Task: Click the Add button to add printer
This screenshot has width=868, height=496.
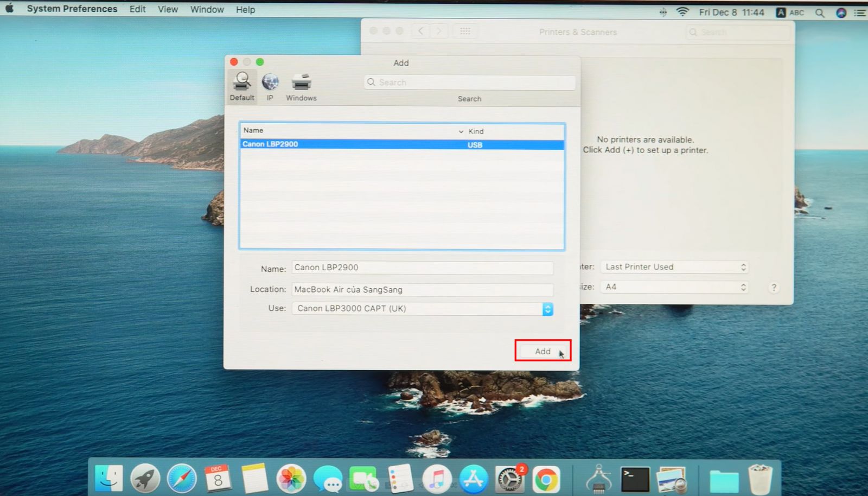Action: (542, 351)
